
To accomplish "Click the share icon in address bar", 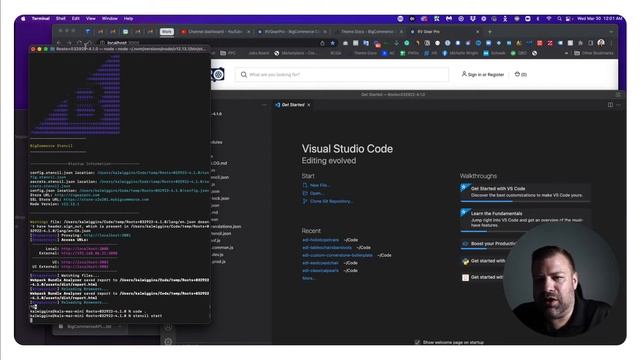I will tap(322, 43).
